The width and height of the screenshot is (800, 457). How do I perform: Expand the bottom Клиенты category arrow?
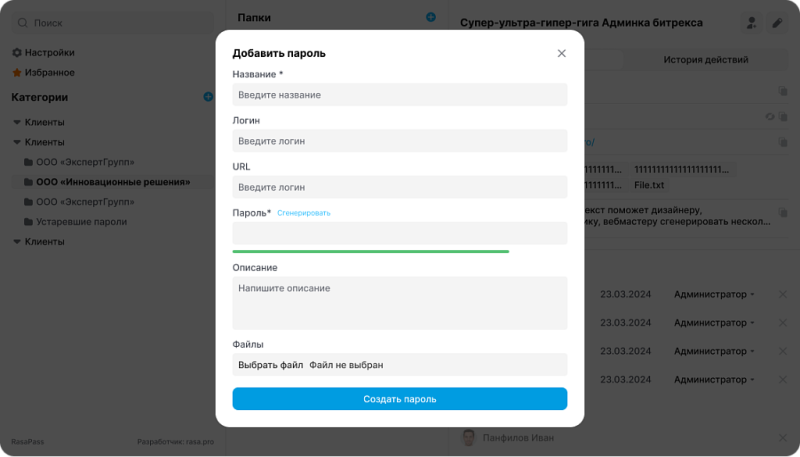pyautogui.click(x=17, y=242)
